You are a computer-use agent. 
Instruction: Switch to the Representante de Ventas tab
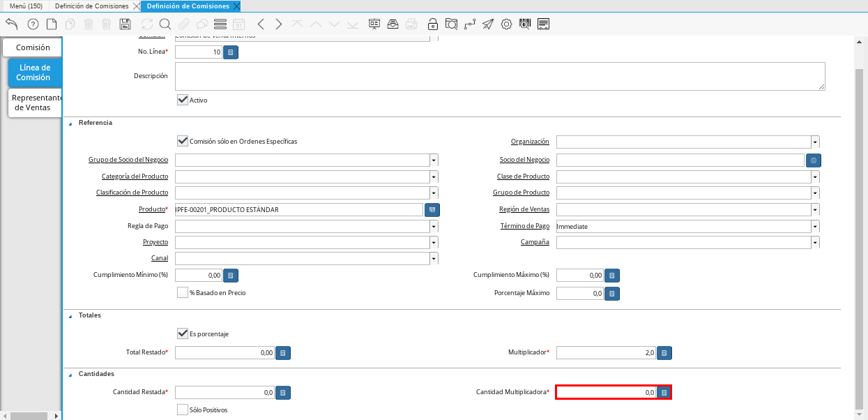[x=36, y=103]
